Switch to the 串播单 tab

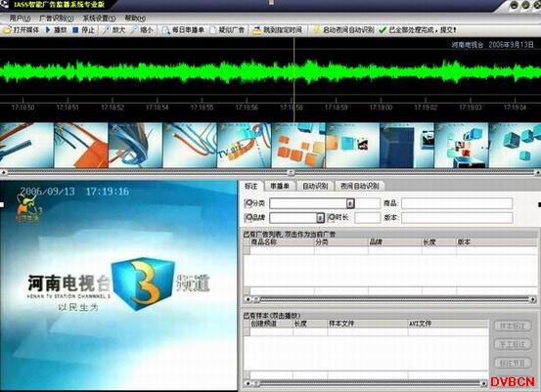click(x=280, y=186)
